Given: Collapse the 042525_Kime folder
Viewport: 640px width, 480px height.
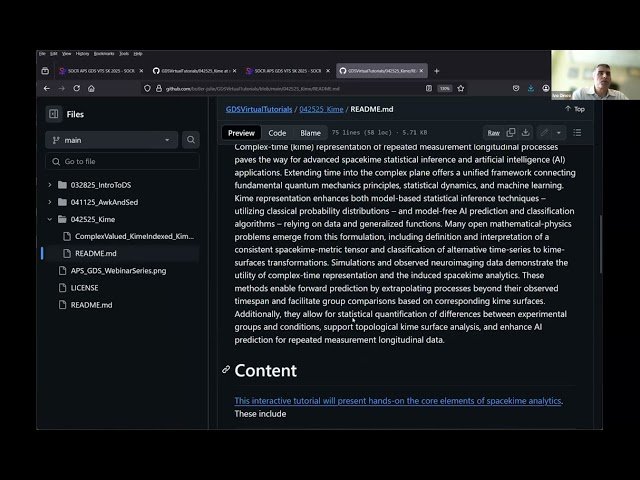Looking at the screenshot, I should tap(50, 219).
